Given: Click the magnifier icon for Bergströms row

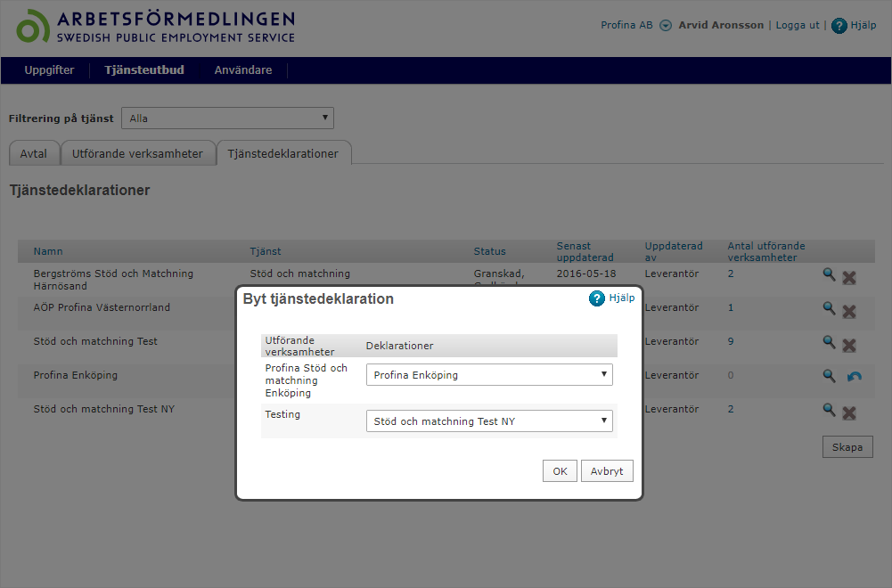Looking at the screenshot, I should click(829, 275).
